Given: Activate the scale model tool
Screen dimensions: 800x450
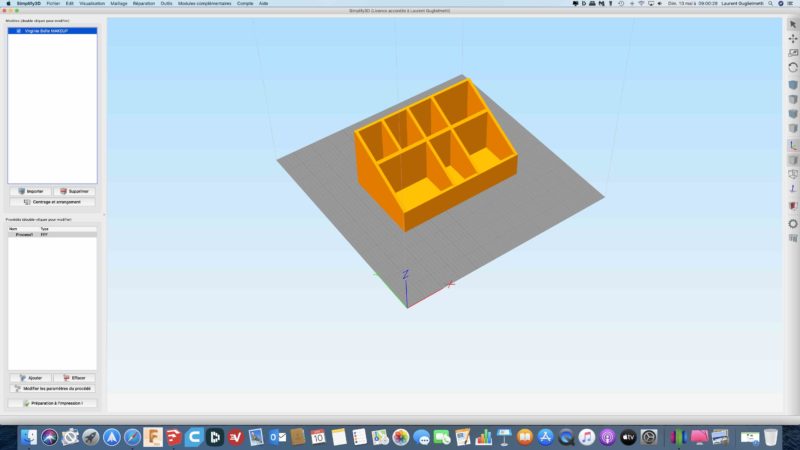Looking at the screenshot, I should (793, 52).
